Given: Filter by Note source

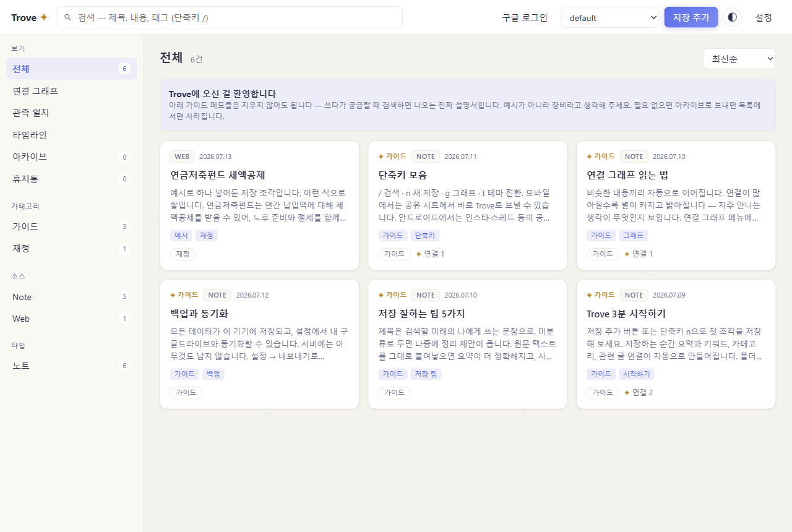Looking at the screenshot, I should click(72, 297).
